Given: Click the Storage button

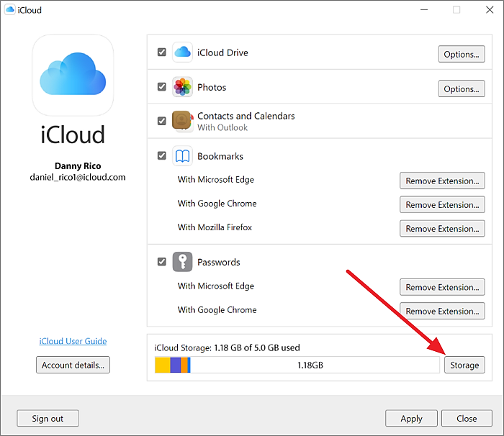Looking at the screenshot, I should [464, 365].
